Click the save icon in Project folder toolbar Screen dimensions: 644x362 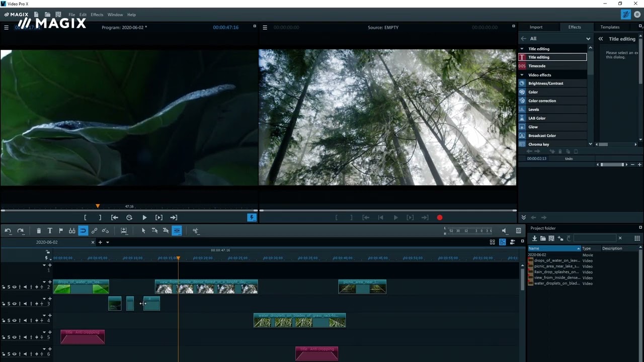click(x=551, y=238)
